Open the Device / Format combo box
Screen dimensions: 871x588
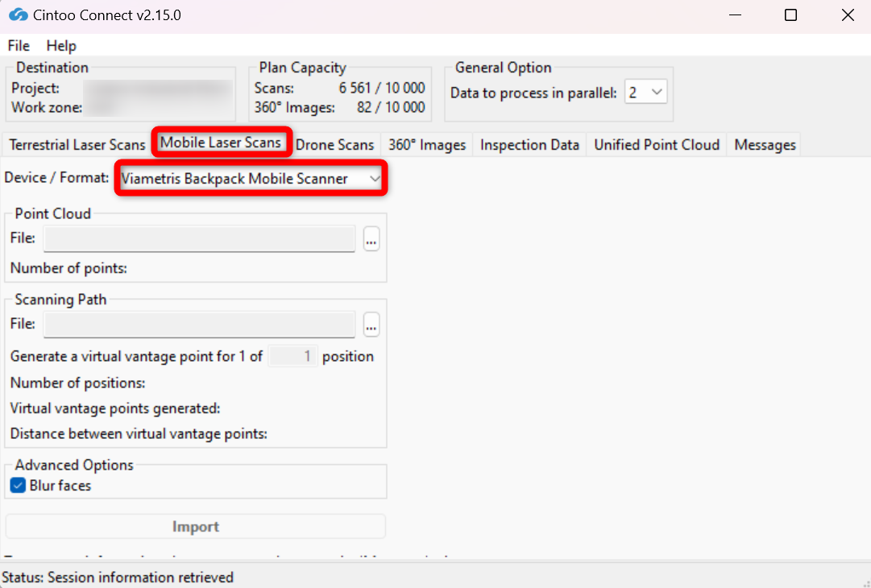pyautogui.click(x=251, y=178)
